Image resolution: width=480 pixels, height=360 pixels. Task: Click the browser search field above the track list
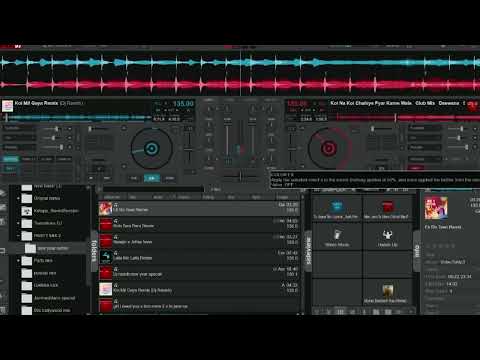coord(153,189)
